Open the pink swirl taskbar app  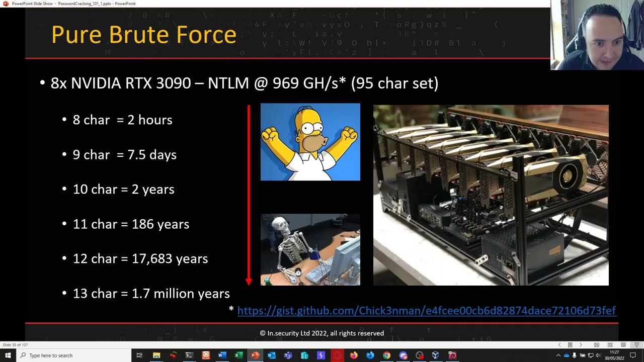(x=452, y=355)
